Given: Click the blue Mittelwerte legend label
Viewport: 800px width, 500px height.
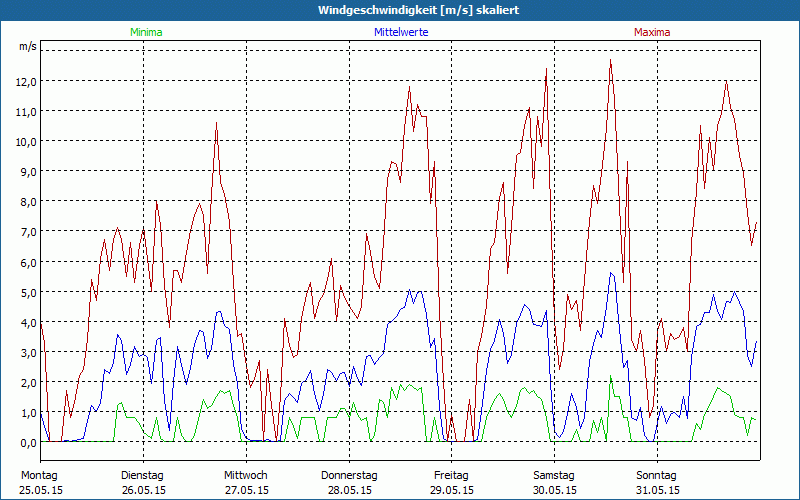Looking at the screenshot, I should (401, 32).
